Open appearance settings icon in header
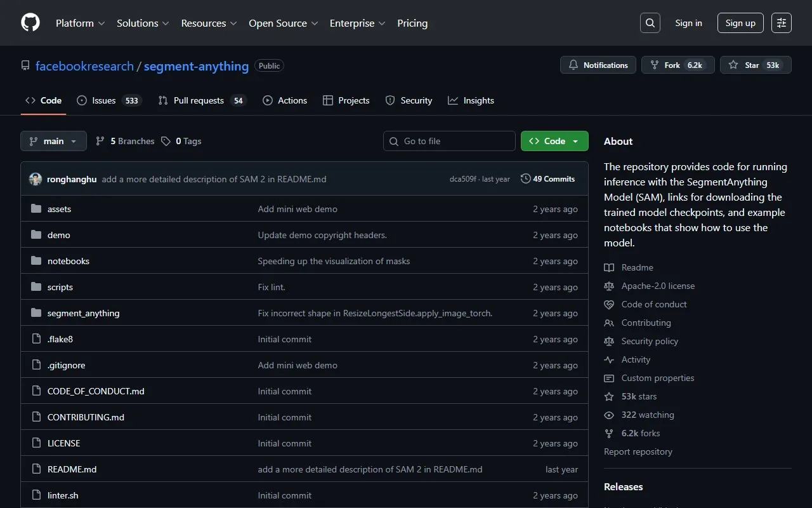Screen dimensions: 812x508 pos(781,23)
